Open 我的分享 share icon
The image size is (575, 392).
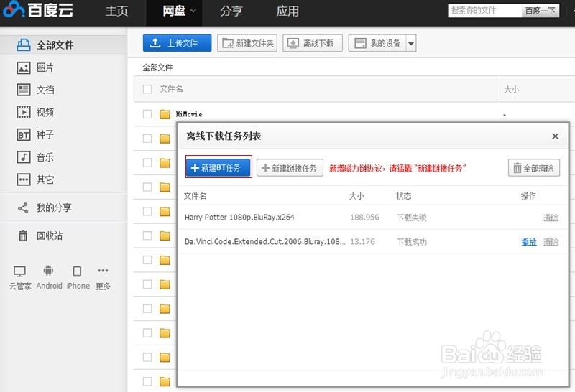click(x=23, y=207)
